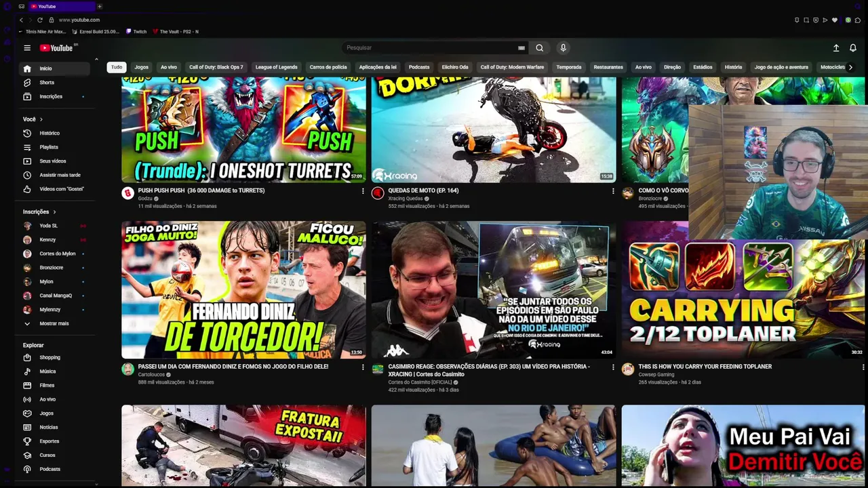Open Inscrições in the sidebar
The width and height of the screenshot is (868, 488).
[x=54, y=96]
